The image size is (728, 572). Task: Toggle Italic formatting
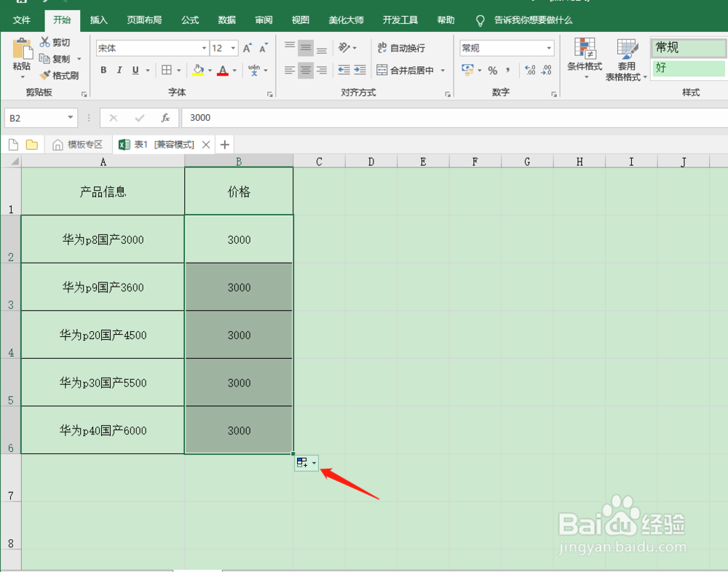(119, 70)
